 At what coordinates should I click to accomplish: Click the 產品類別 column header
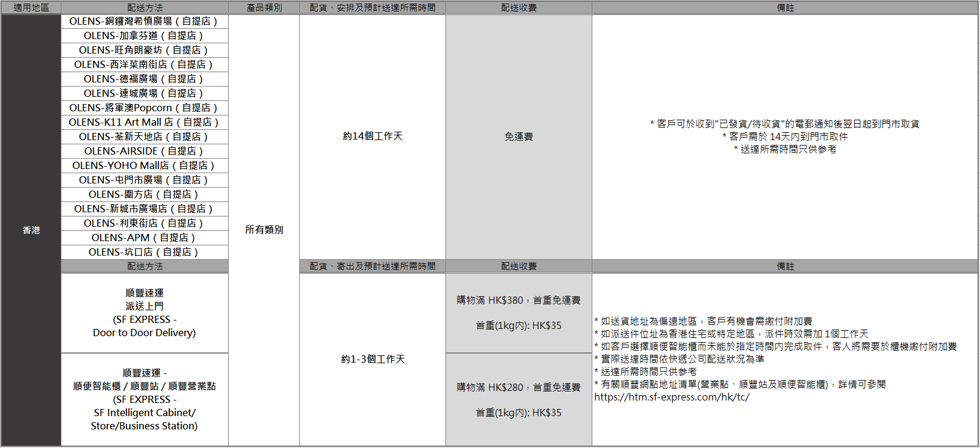[264, 8]
